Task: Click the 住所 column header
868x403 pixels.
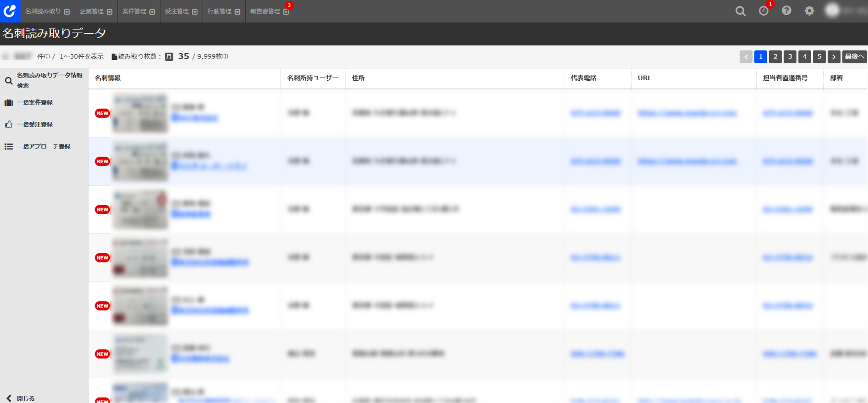Action: (358, 78)
